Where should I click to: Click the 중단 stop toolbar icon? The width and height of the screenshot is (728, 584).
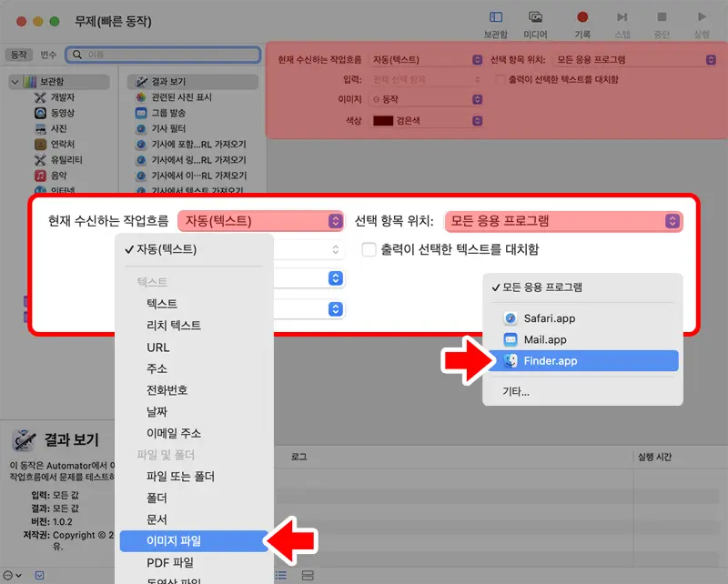point(662,17)
